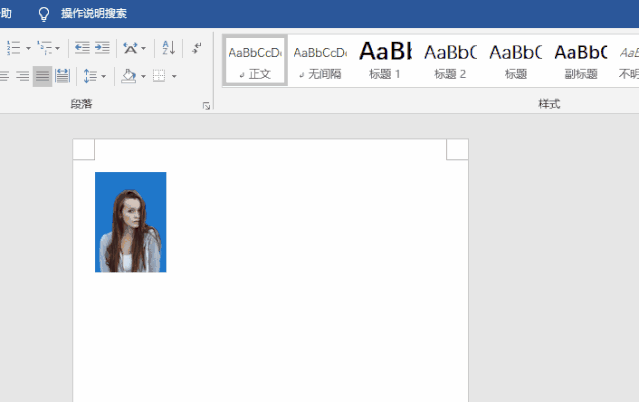Image resolution: width=639 pixels, height=402 pixels.
Task: Align text to the right
Action: pos(22,76)
